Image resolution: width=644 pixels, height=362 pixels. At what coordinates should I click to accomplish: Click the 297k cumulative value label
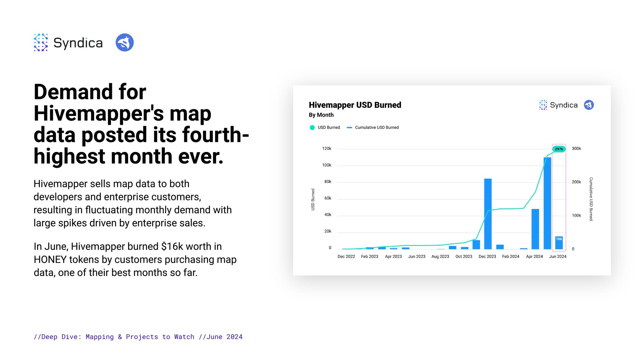pos(559,149)
